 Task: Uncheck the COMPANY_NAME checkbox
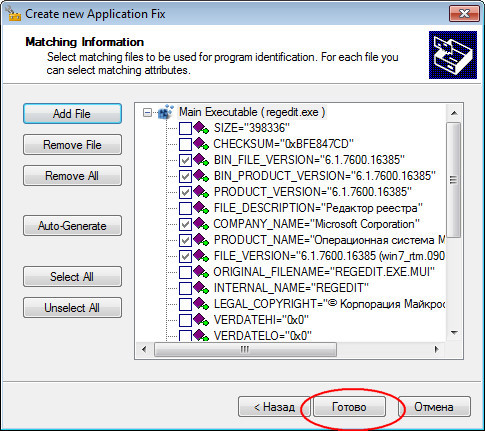(x=185, y=224)
